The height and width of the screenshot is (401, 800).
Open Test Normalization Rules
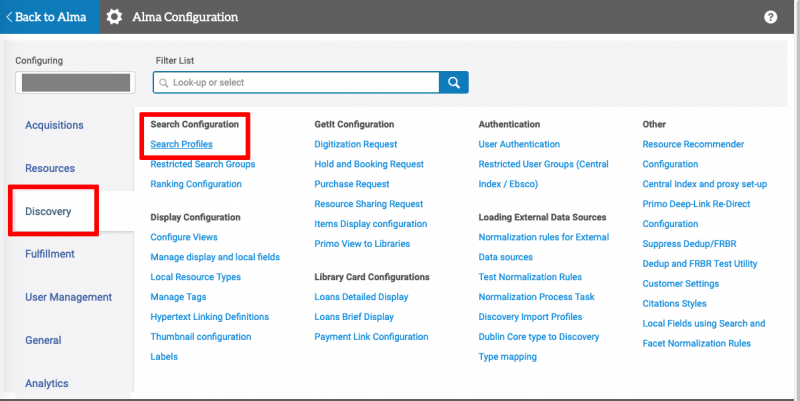coord(530,277)
